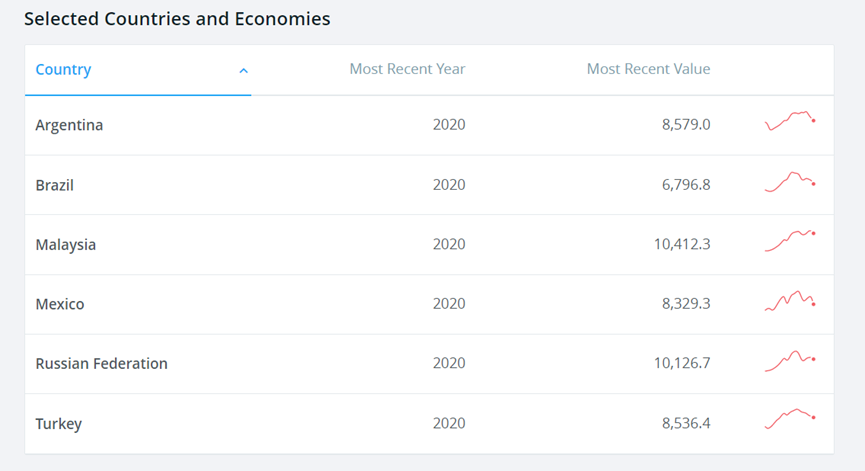
Task: Open Malaysia's sparkline trend chart
Action: (790, 241)
